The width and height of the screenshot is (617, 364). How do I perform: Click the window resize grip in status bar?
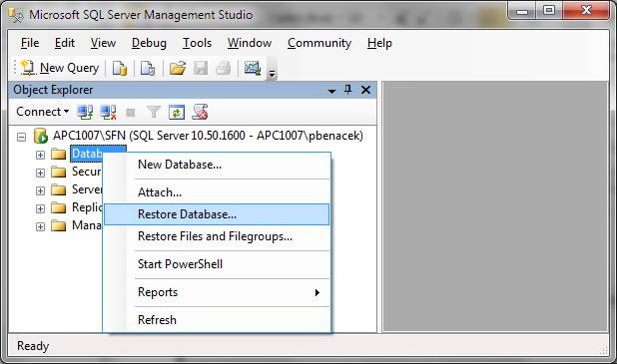point(603,349)
